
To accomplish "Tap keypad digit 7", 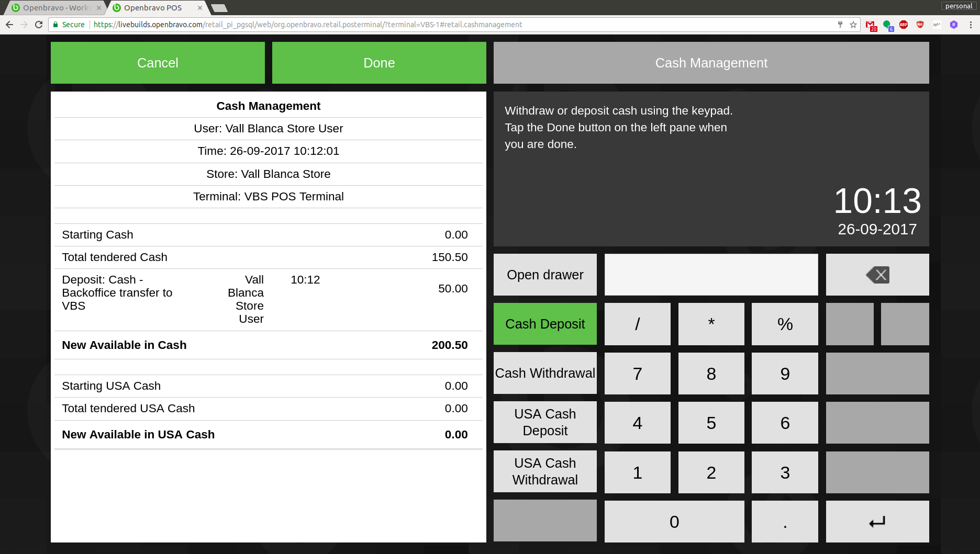I will pos(637,374).
